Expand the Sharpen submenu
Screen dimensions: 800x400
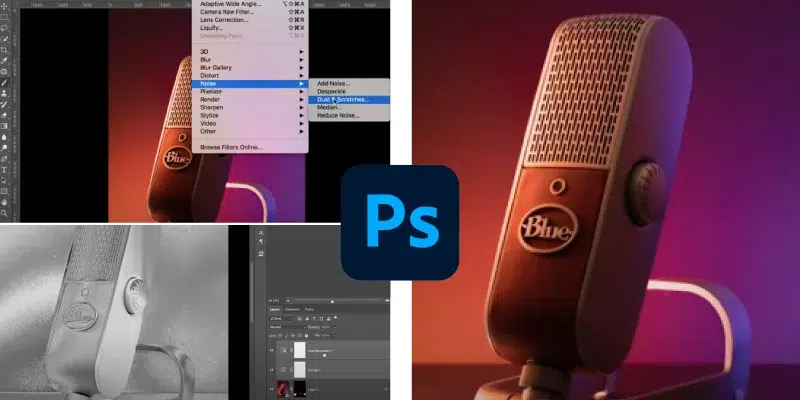click(x=250, y=108)
